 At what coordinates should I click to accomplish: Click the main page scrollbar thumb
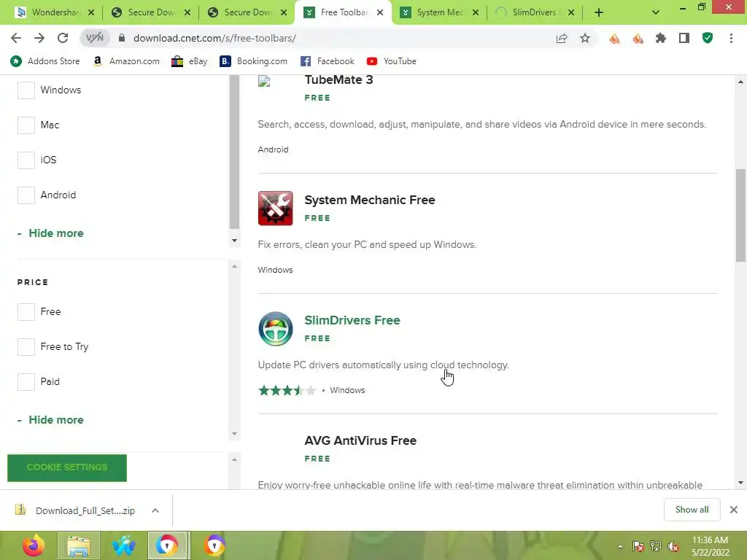click(x=740, y=215)
